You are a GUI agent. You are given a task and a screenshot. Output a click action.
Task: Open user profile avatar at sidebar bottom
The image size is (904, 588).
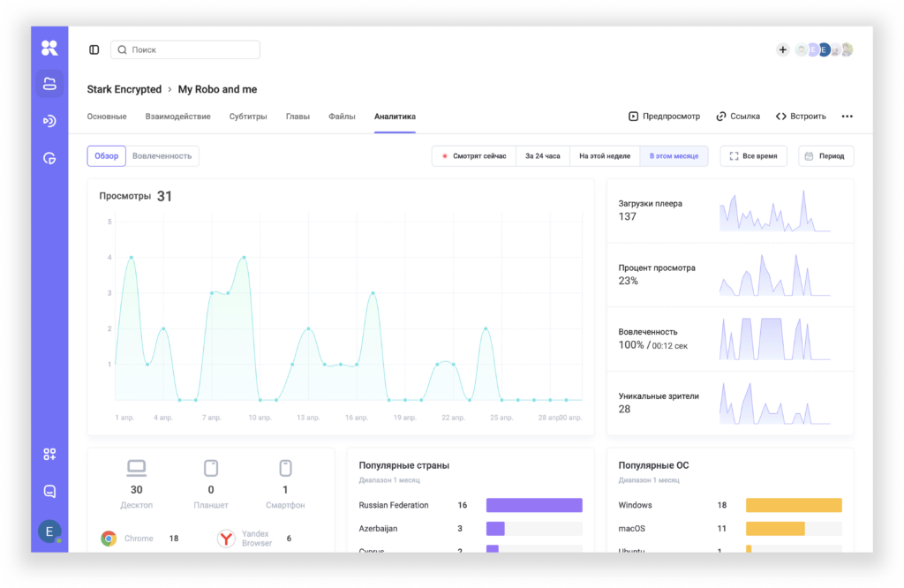pyautogui.click(x=49, y=531)
